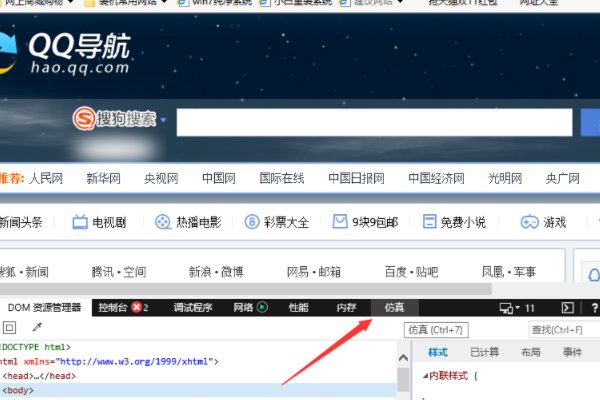Image resolution: width=600 pixels, height=400 pixels.
Task: Click the page horizontal scrollbar
Action: click(245, 289)
